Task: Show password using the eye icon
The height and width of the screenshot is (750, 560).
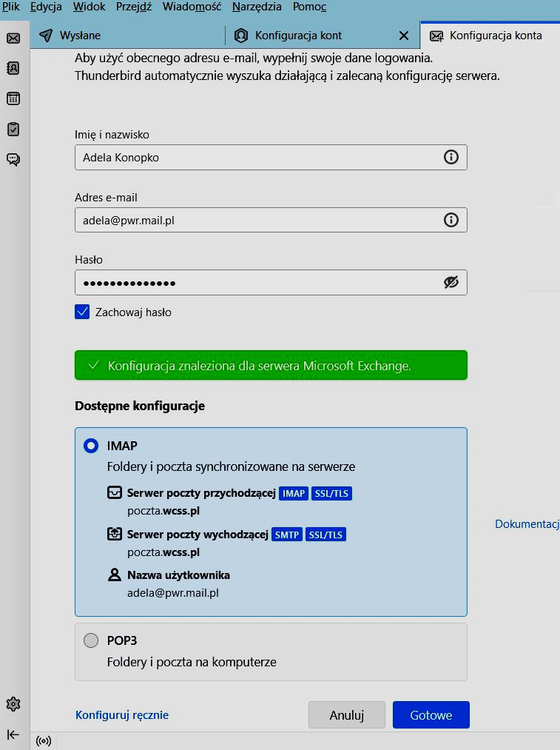Action: coord(451,282)
